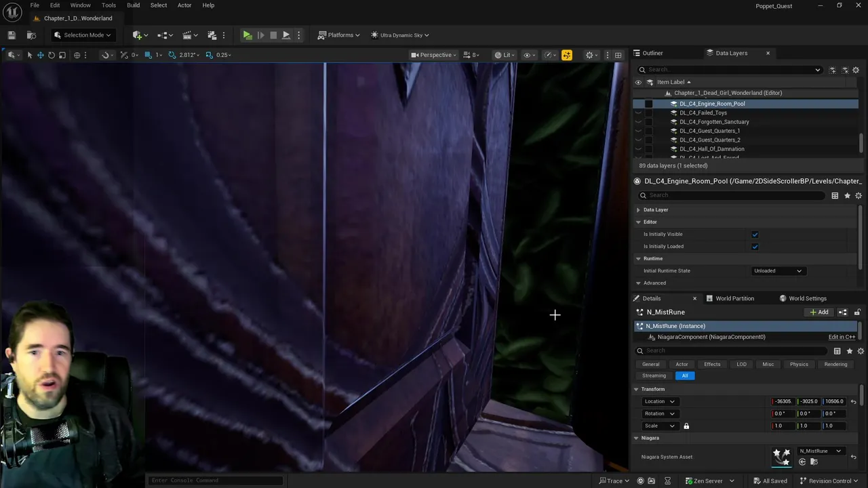The height and width of the screenshot is (488, 868).
Task: Filter details by Rendering category
Action: (x=835, y=365)
